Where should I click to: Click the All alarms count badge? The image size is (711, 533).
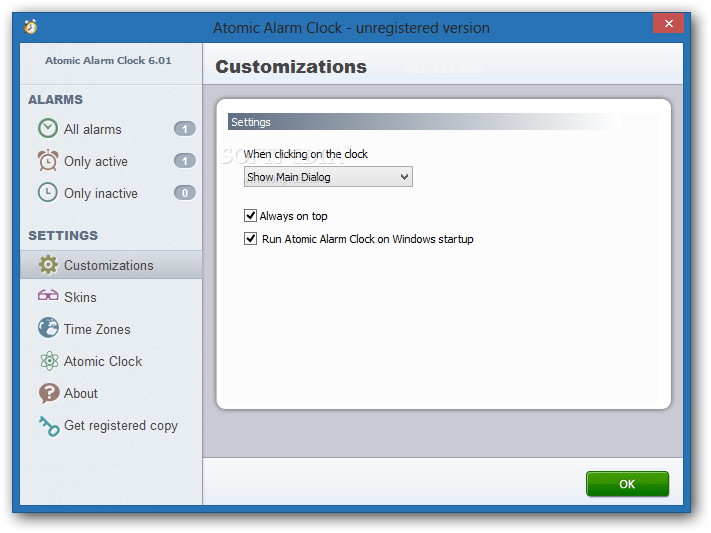[x=185, y=129]
